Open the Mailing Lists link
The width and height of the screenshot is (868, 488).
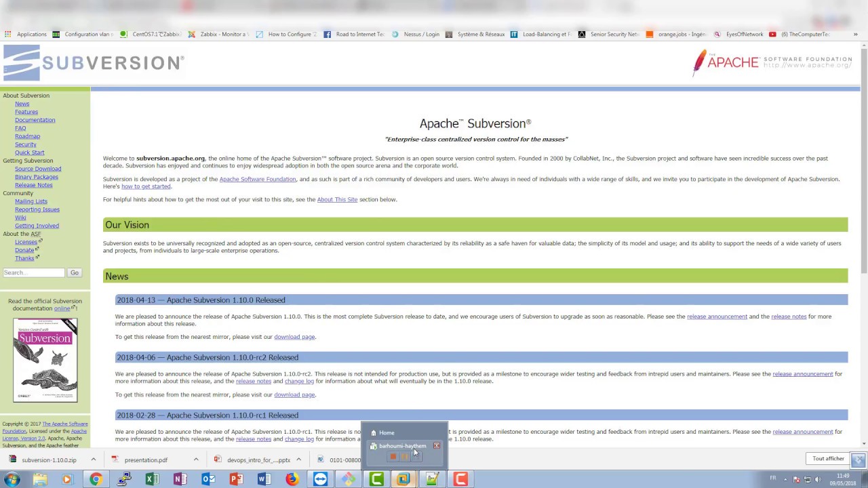[x=31, y=201]
